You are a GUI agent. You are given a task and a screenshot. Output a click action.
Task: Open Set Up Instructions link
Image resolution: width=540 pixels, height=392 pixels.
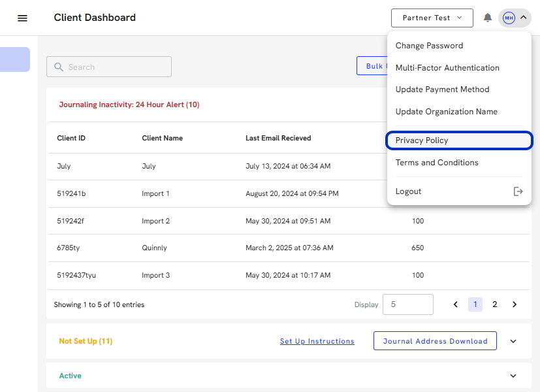pos(317,341)
